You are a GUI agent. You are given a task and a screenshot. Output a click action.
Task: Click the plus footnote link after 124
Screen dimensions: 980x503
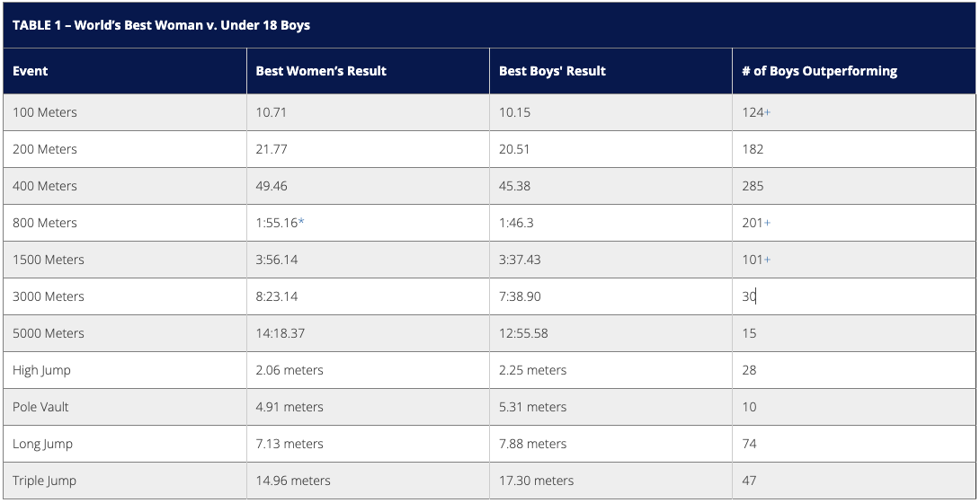(x=768, y=113)
